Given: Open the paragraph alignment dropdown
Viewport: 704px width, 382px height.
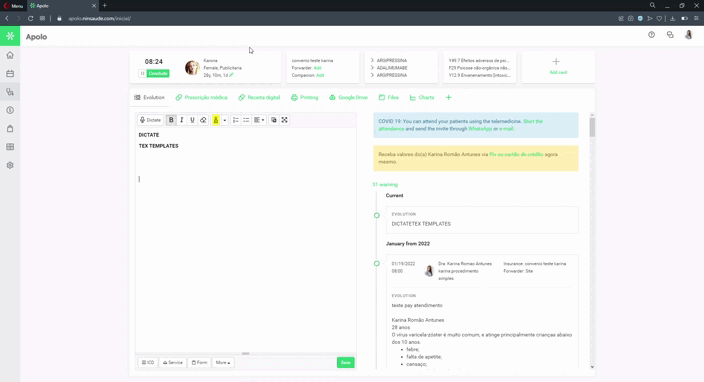Looking at the screenshot, I should 259,120.
